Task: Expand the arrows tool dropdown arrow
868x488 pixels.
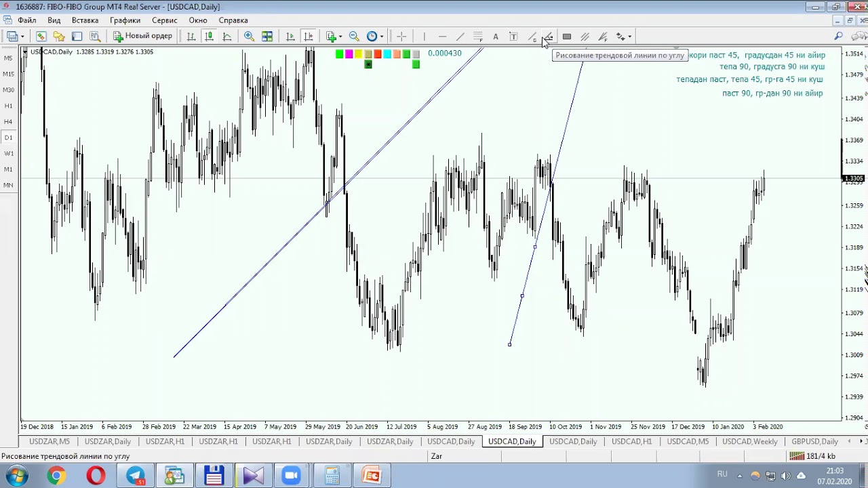Action: (630, 37)
